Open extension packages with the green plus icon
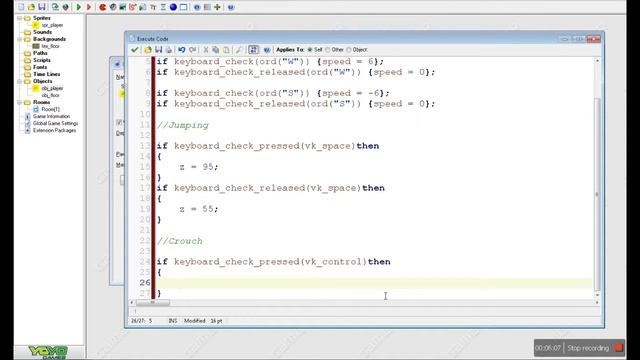Screen dimensions: 640x360 click(217, 7)
